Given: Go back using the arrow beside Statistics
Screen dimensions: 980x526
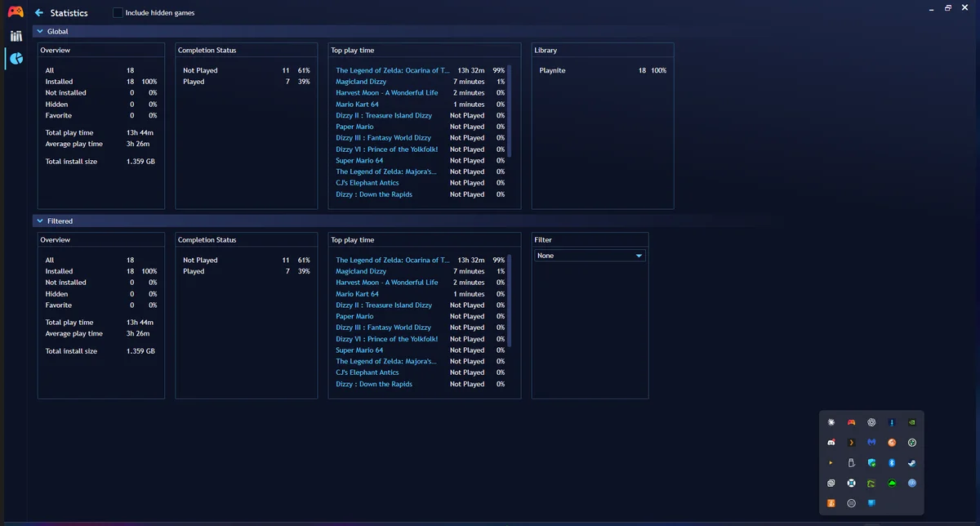Looking at the screenshot, I should [x=39, y=13].
